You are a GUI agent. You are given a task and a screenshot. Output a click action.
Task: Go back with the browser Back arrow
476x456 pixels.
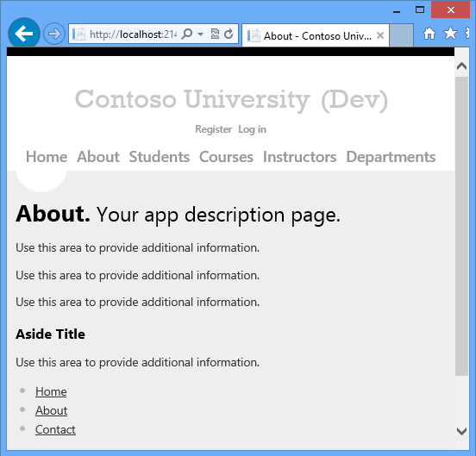pyautogui.click(x=24, y=34)
